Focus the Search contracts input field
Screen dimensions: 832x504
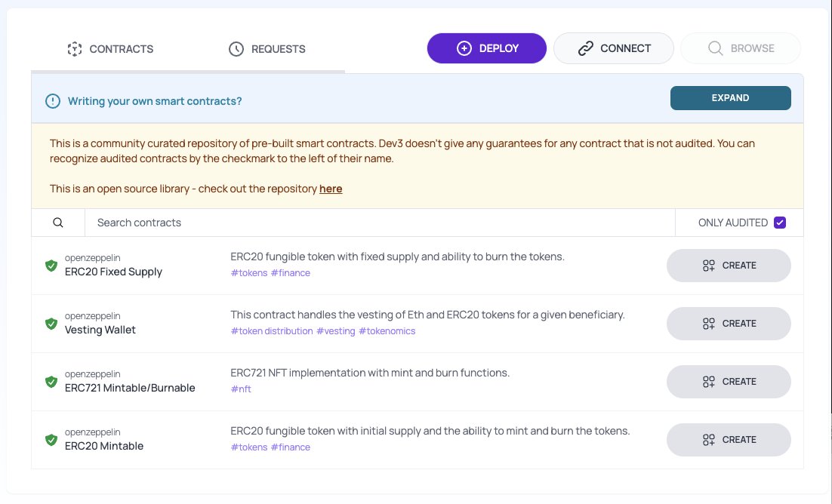380,223
